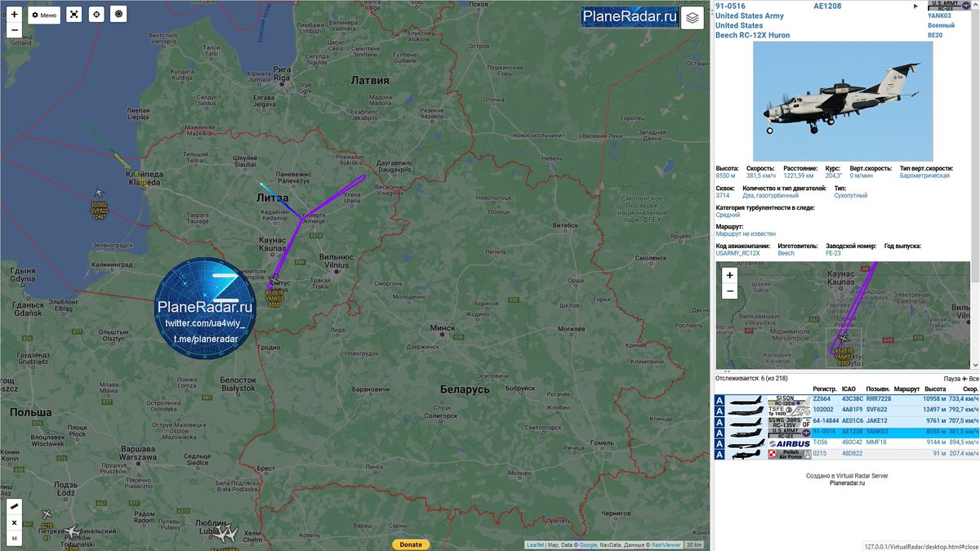Click the Donate button

[411, 544]
